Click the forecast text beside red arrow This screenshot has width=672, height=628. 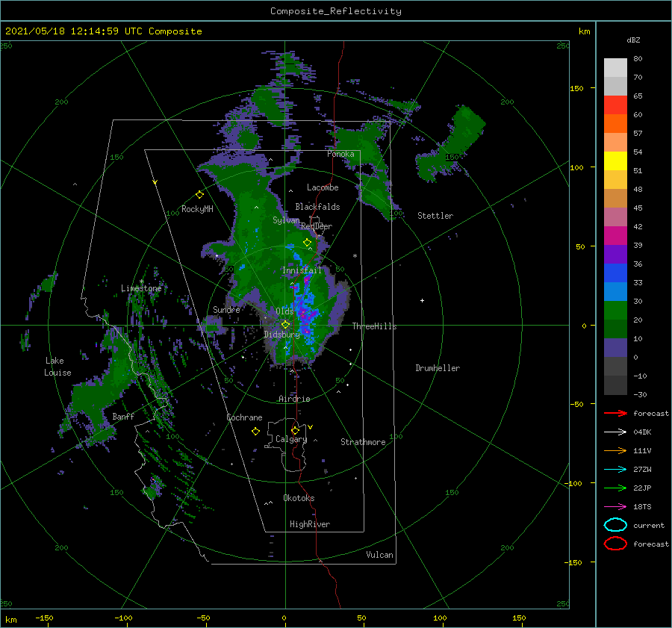(x=651, y=413)
